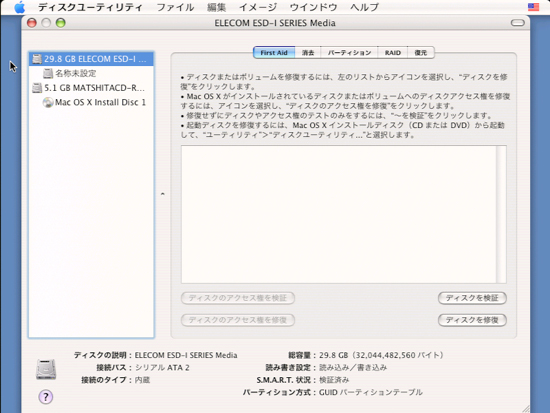This screenshot has width=550, height=413.
Task: Click the 内蔵 connection type value
Action: [142, 380]
